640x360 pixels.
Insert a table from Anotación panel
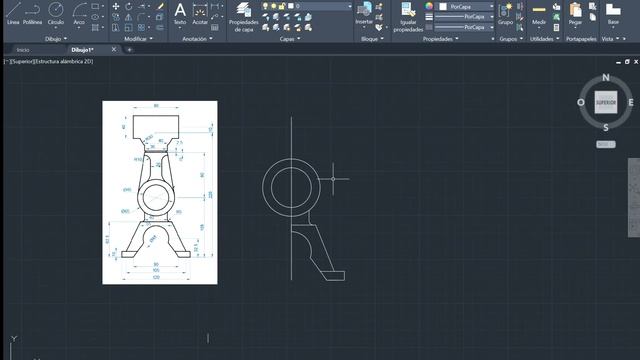215,27
